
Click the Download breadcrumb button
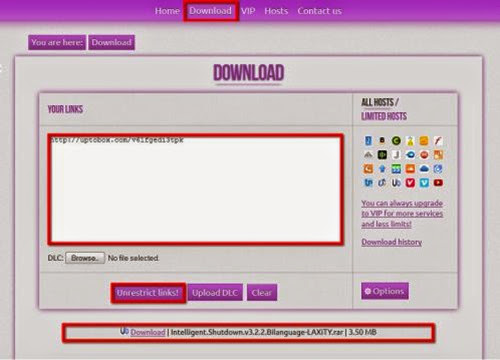(x=111, y=42)
